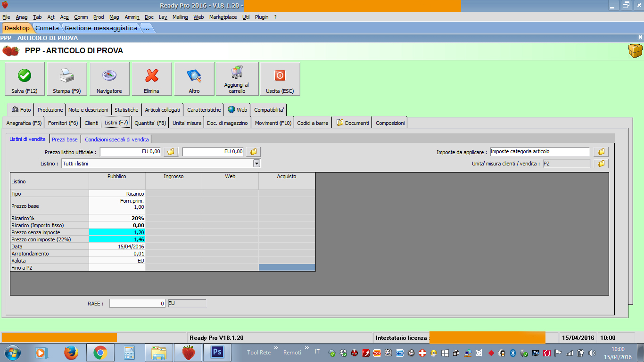Screen dimensions: 644x362
Task: Open the Web tab with globe
Action: click(237, 109)
